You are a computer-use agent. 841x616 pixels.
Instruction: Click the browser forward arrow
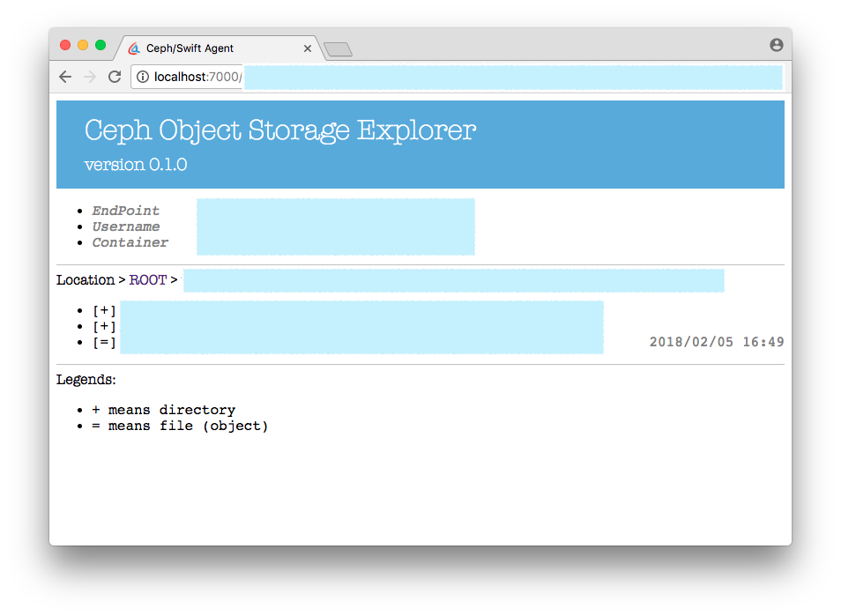click(x=90, y=77)
